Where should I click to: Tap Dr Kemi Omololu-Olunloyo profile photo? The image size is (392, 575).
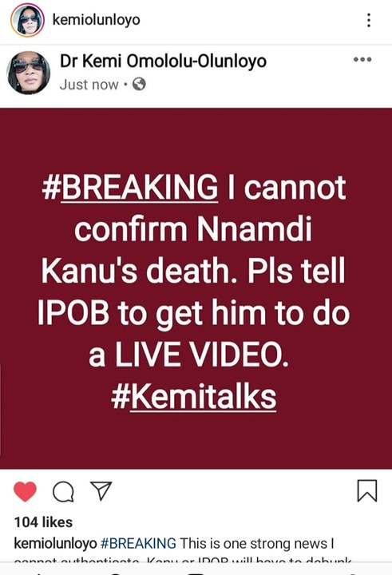(x=29, y=73)
